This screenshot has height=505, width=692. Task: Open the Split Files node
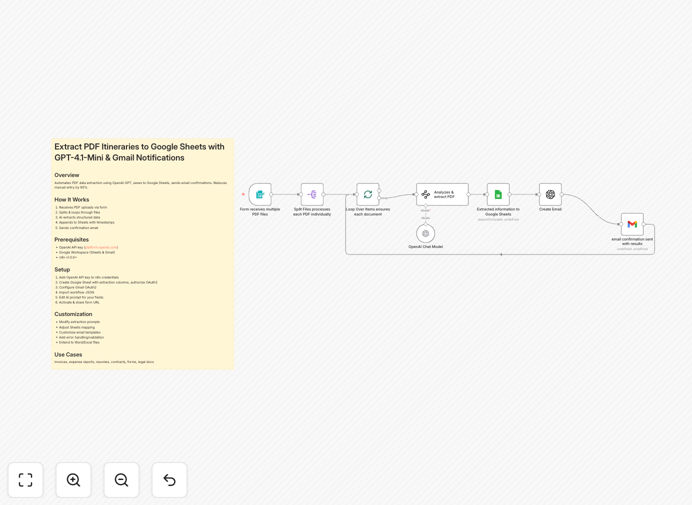coord(312,194)
